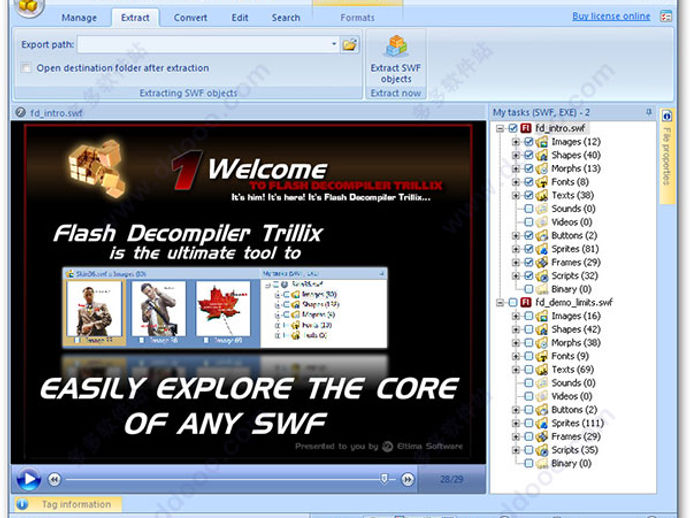The height and width of the screenshot is (518, 690).
Task: Select the Extract ribbon tab
Action: coord(135,18)
